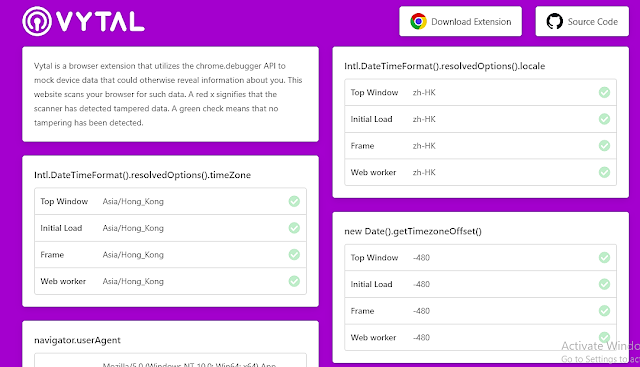Click Top Window label in getTimezoneOffset card
This screenshot has width=640, height=367.
[x=374, y=258]
